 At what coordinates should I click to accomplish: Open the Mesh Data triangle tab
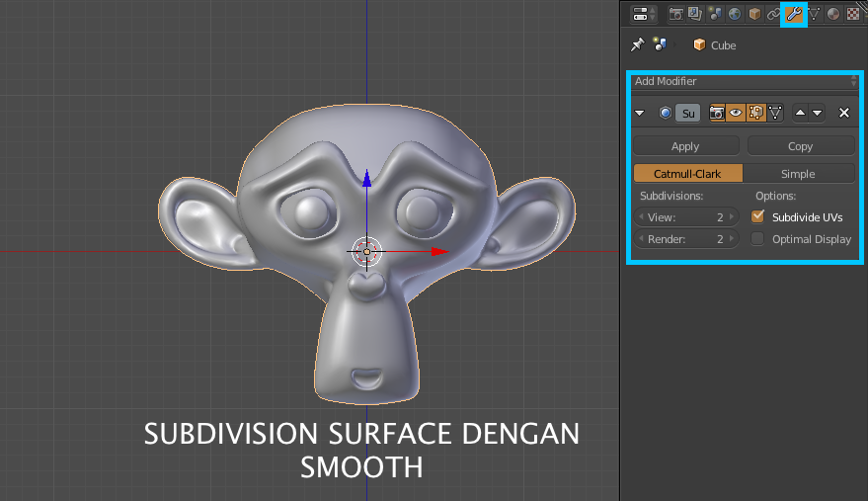point(815,14)
